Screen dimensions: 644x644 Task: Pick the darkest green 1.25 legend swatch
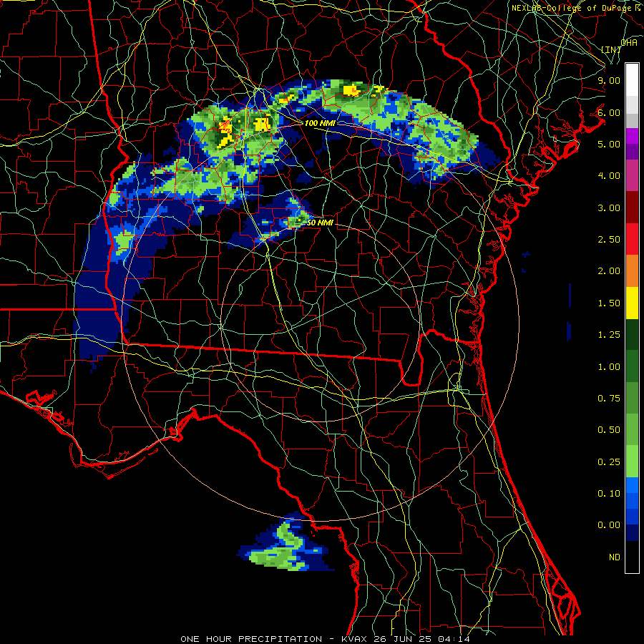tap(632, 334)
